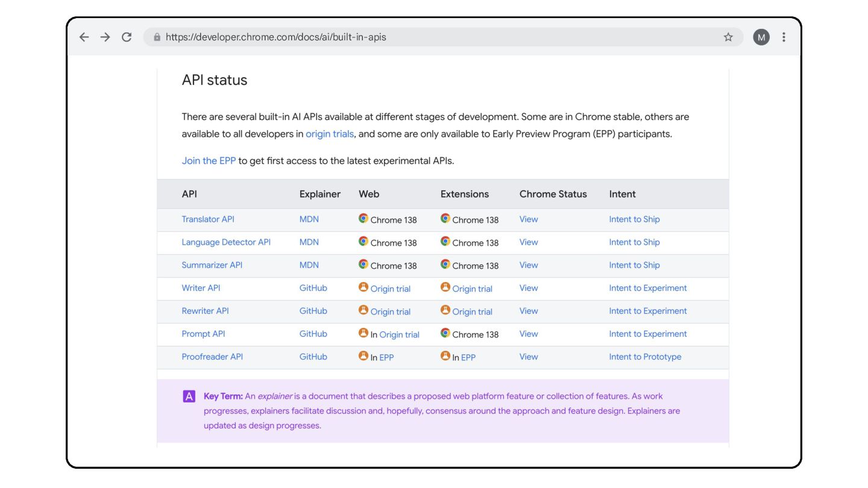Open the browser three-dot menu
This screenshot has height=488, width=868.
784,37
